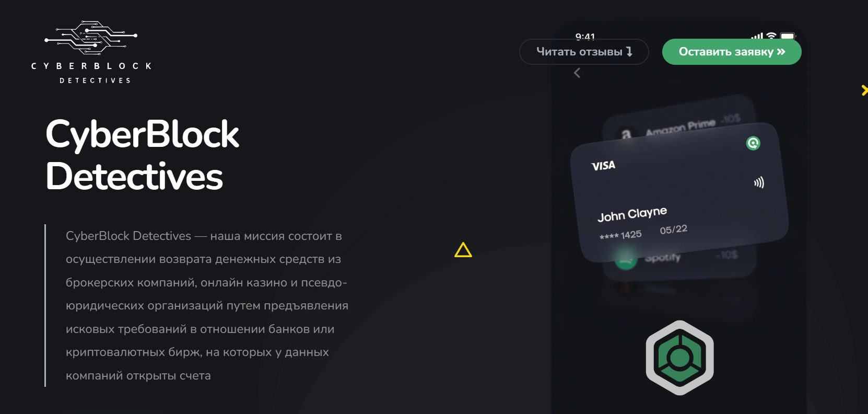868x414 pixels.
Task: Click the Wi-Fi status icon on phone
Action: point(771,36)
